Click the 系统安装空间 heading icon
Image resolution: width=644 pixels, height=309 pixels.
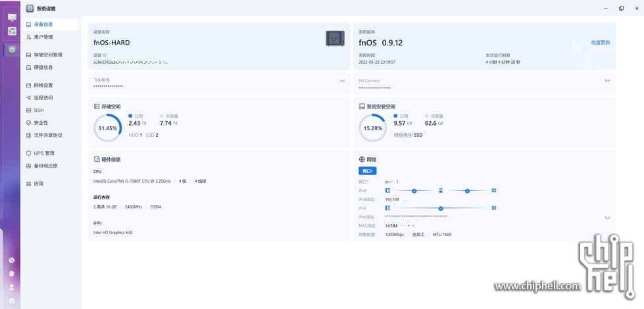362,107
